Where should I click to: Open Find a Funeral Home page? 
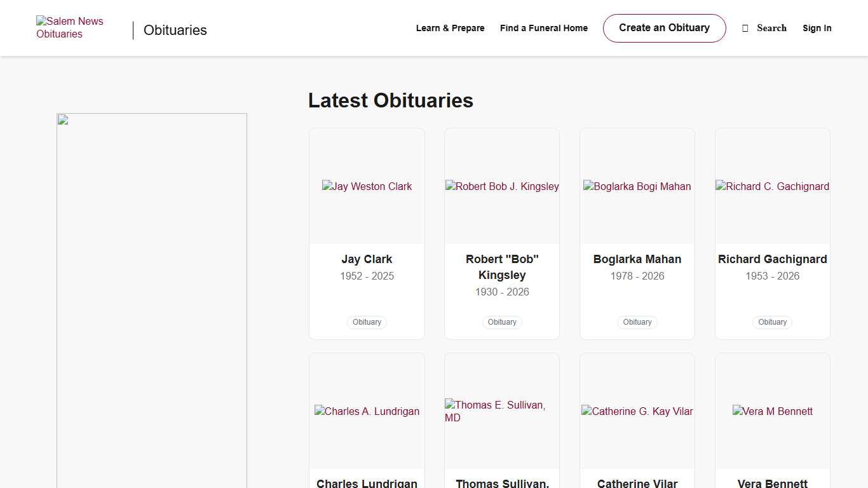(x=543, y=28)
